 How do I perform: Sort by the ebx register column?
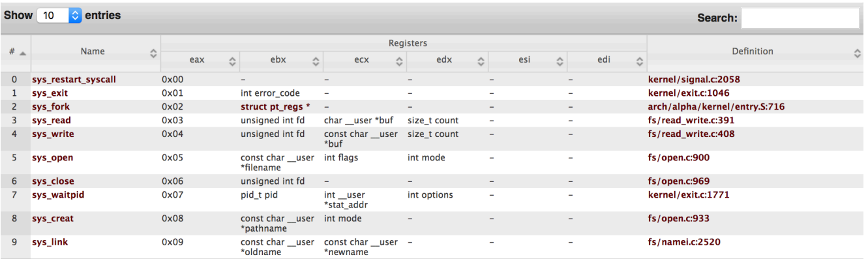281,61
